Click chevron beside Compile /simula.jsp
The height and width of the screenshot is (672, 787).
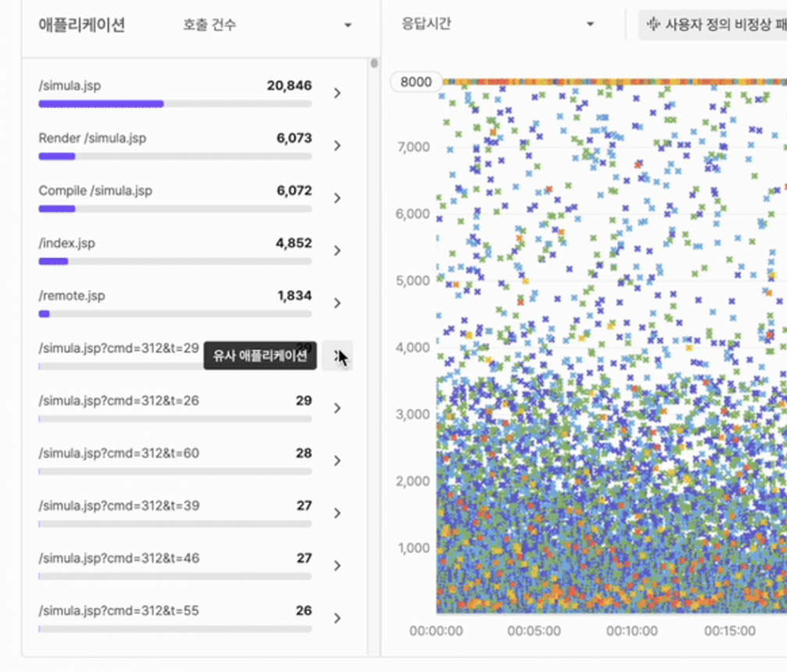337,198
